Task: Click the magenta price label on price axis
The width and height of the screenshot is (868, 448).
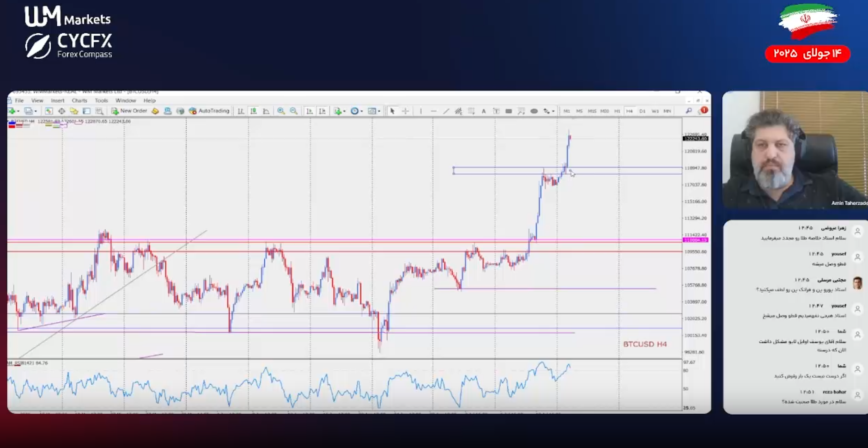Action: (x=695, y=240)
